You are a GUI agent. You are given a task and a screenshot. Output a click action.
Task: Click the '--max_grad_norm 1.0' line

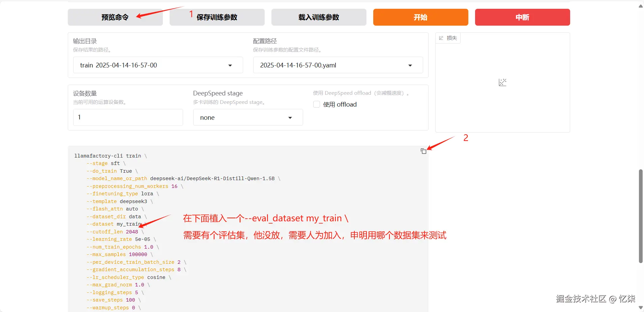click(x=118, y=285)
